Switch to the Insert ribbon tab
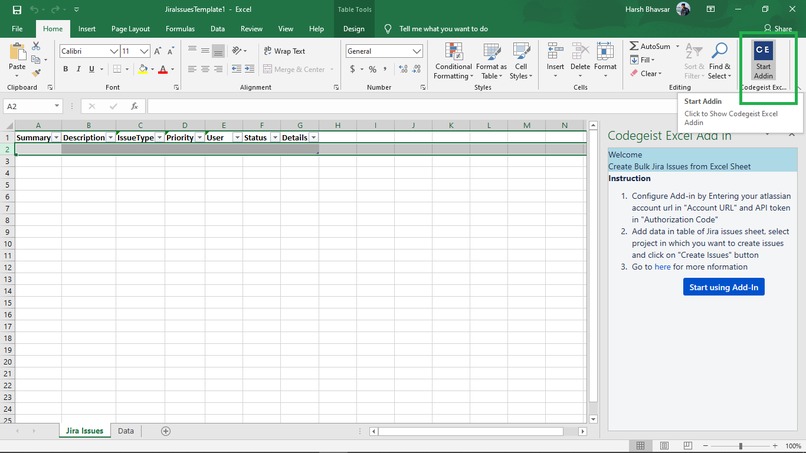This screenshot has height=453, width=806. click(87, 29)
